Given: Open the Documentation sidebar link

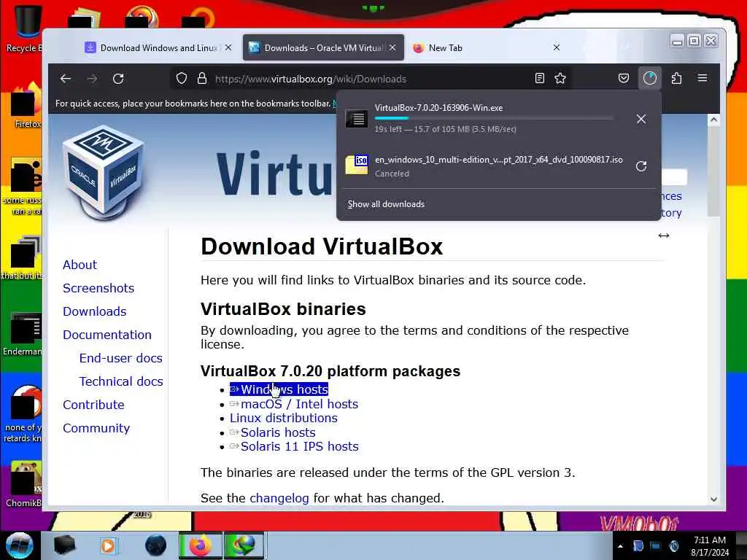Looking at the screenshot, I should click(x=107, y=335).
